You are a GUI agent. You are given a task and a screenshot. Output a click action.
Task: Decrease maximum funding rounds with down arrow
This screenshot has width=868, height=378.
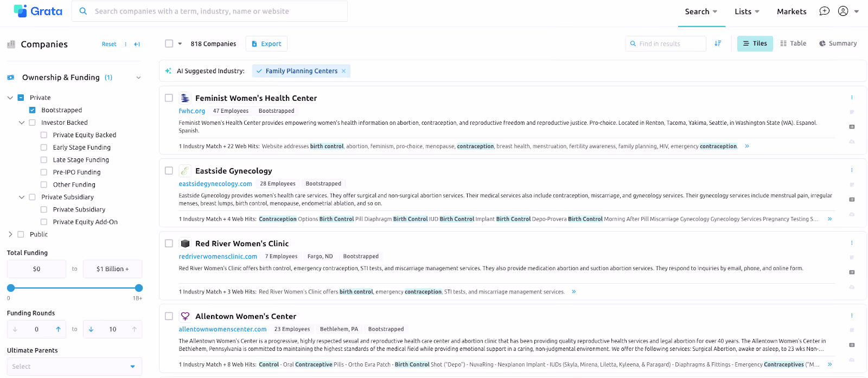point(91,329)
